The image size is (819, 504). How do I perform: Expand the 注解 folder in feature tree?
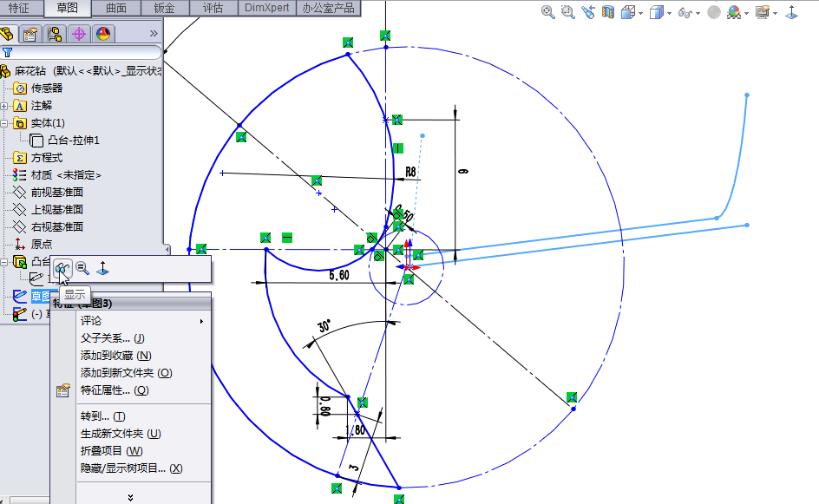click(x=5, y=106)
